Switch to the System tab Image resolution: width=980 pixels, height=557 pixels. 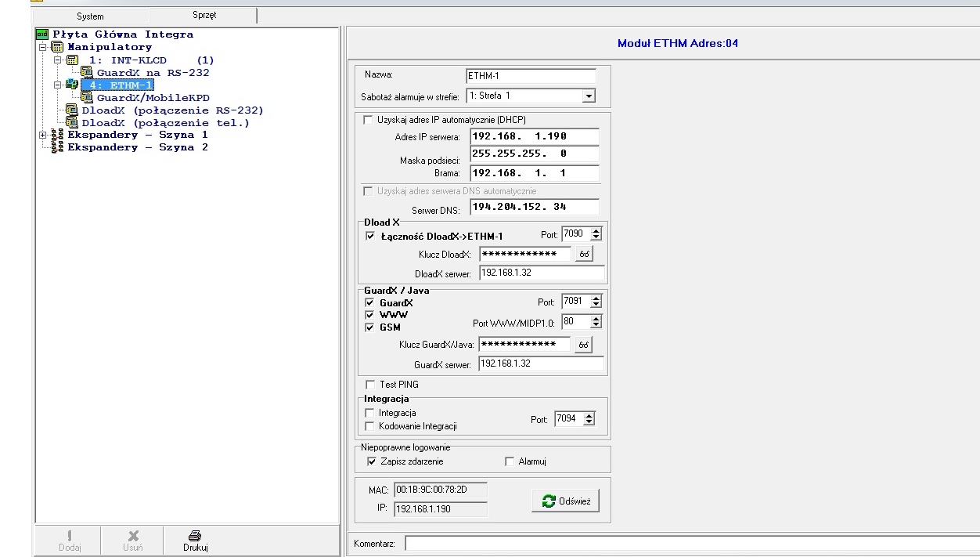tap(90, 16)
